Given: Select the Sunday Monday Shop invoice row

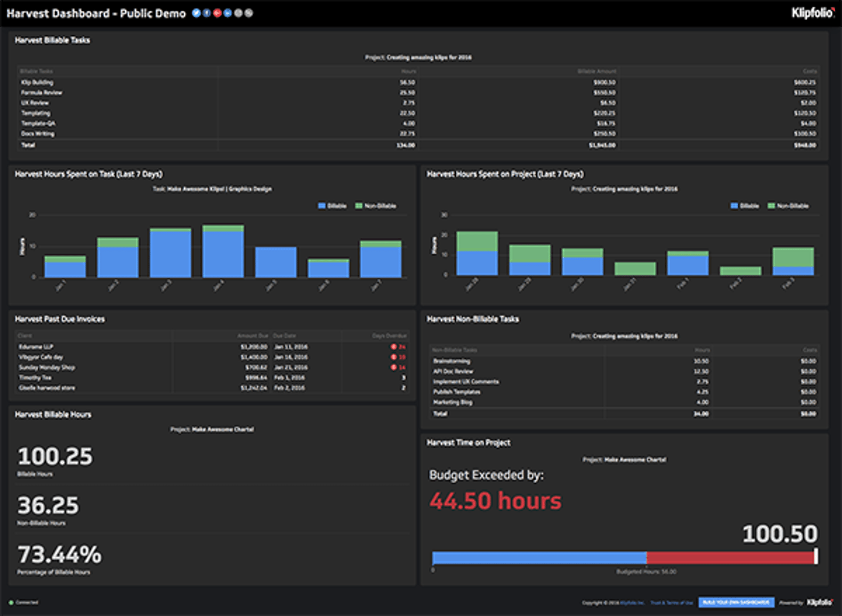Looking at the screenshot, I should (47, 367).
